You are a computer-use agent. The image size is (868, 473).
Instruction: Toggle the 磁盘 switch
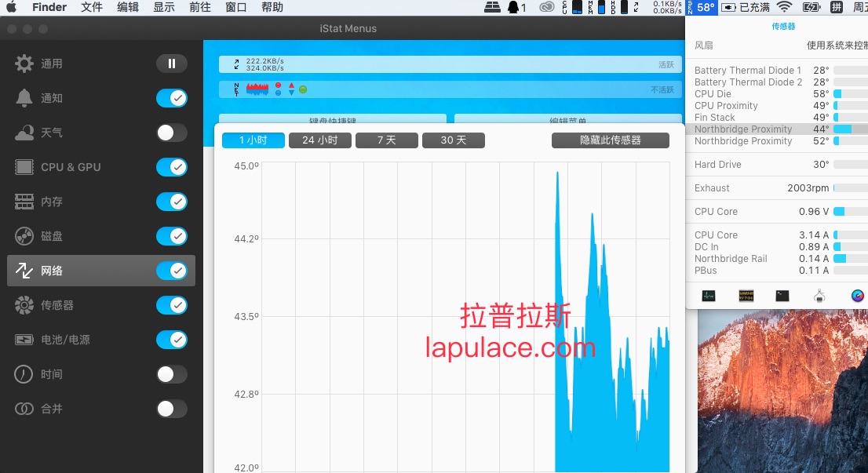(172, 236)
